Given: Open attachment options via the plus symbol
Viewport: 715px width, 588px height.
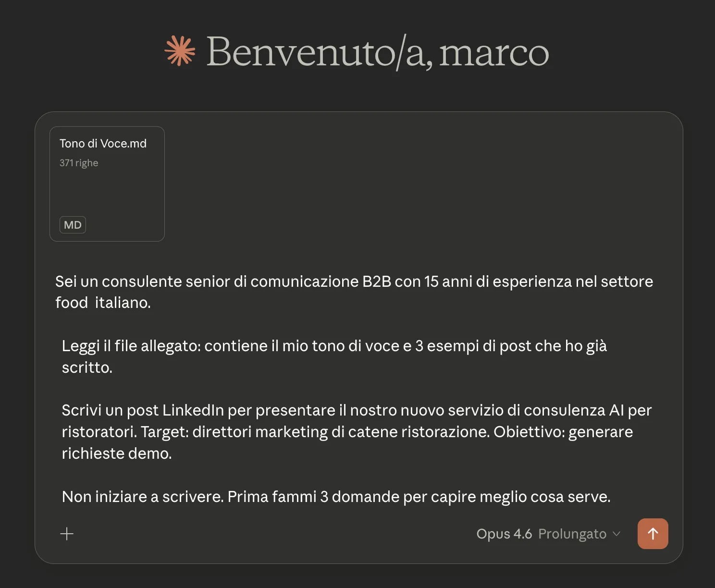Looking at the screenshot, I should [x=67, y=534].
